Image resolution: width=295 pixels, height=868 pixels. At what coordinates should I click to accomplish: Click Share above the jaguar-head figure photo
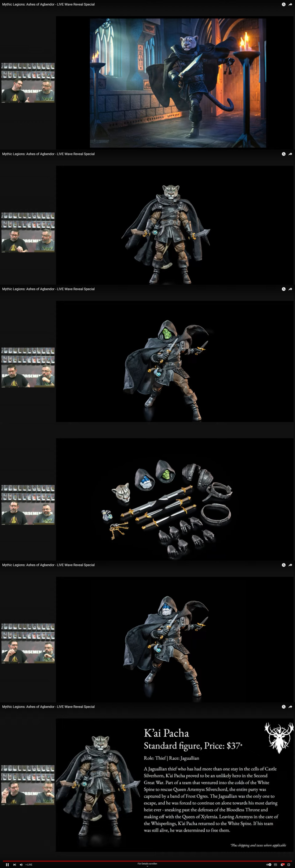[x=290, y=154]
